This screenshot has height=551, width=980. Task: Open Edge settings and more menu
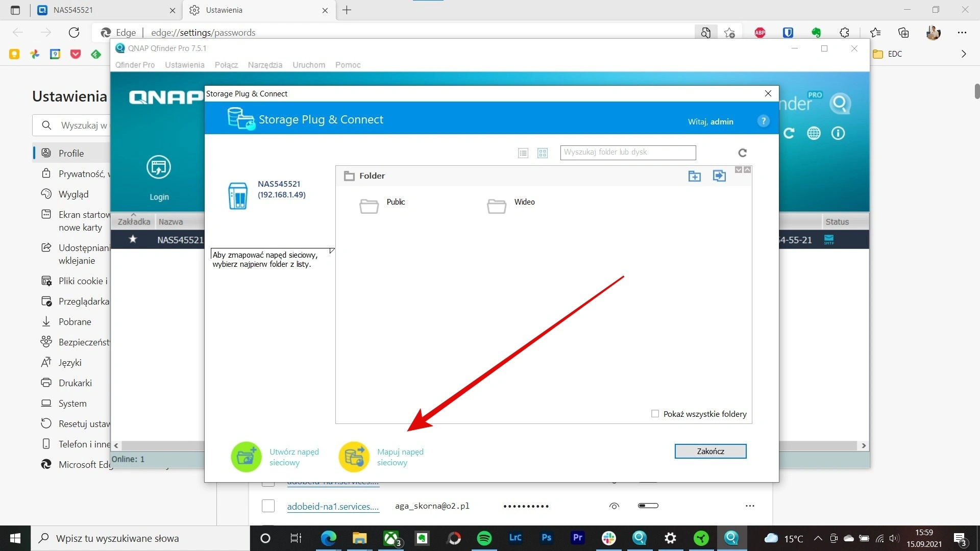point(962,33)
